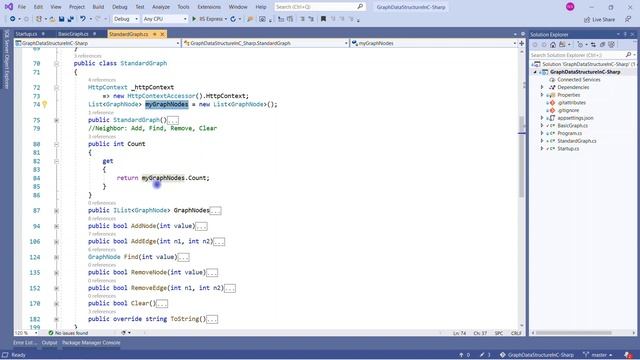Click the Save file toolbar icon
The image size is (640, 360).
click(x=61, y=19)
